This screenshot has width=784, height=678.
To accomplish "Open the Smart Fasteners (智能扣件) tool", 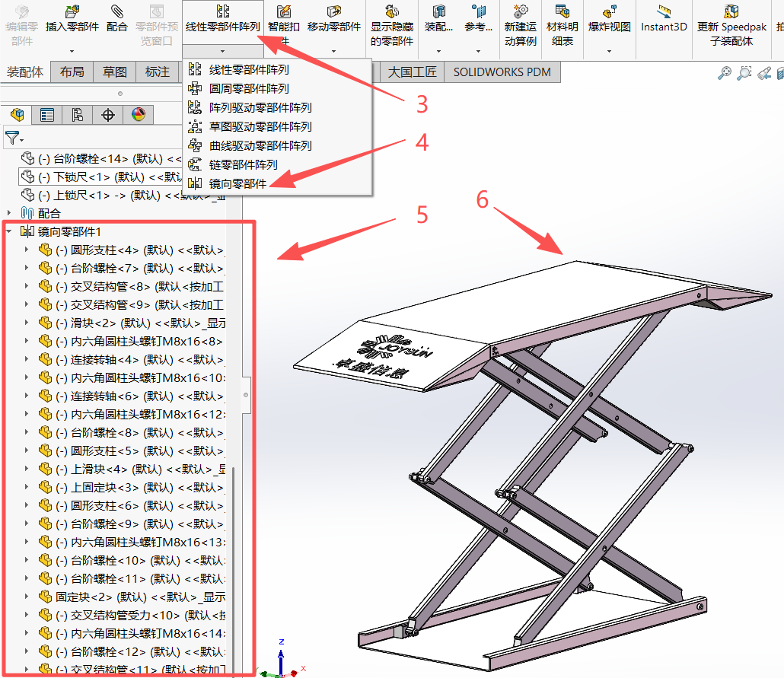I will click(284, 12).
